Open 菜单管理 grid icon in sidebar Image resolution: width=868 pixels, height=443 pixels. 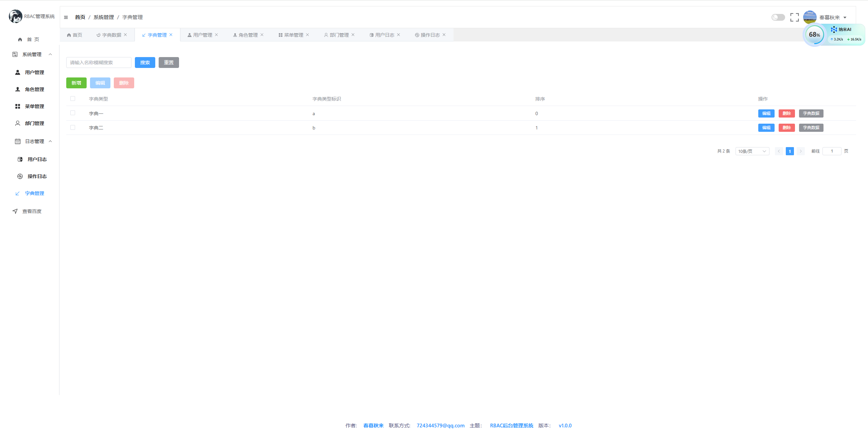pyautogui.click(x=18, y=106)
